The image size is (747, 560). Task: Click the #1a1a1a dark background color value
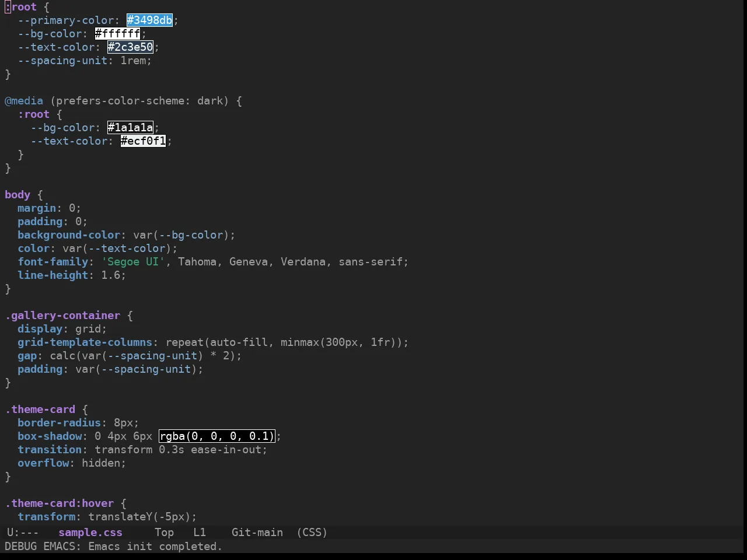pos(130,128)
